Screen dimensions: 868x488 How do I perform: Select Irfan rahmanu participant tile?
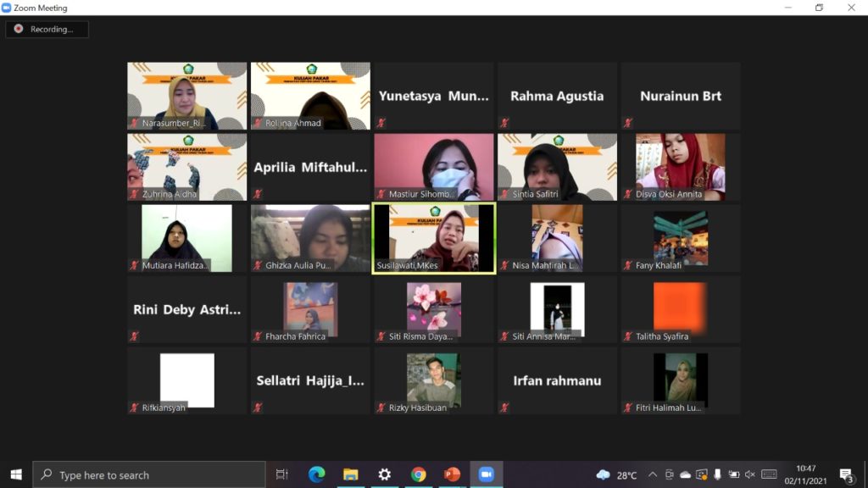tap(557, 380)
